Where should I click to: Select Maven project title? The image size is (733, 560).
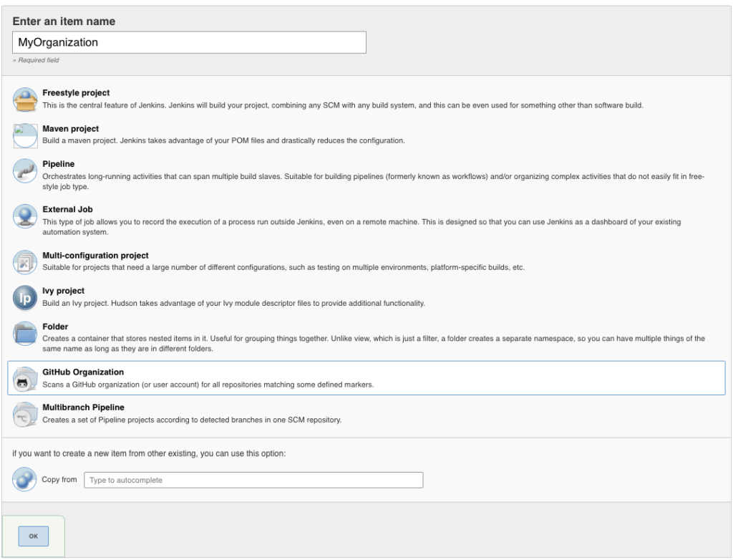71,129
